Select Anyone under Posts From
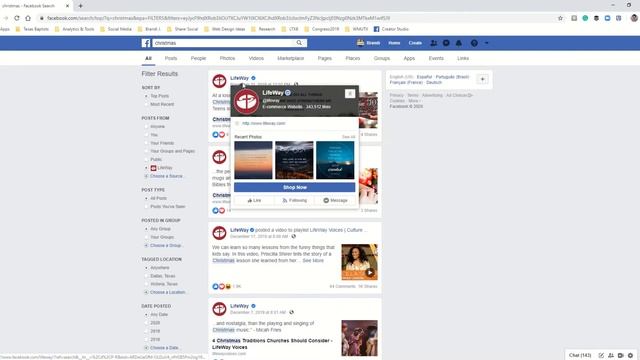The image size is (640, 360). coord(157,127)
